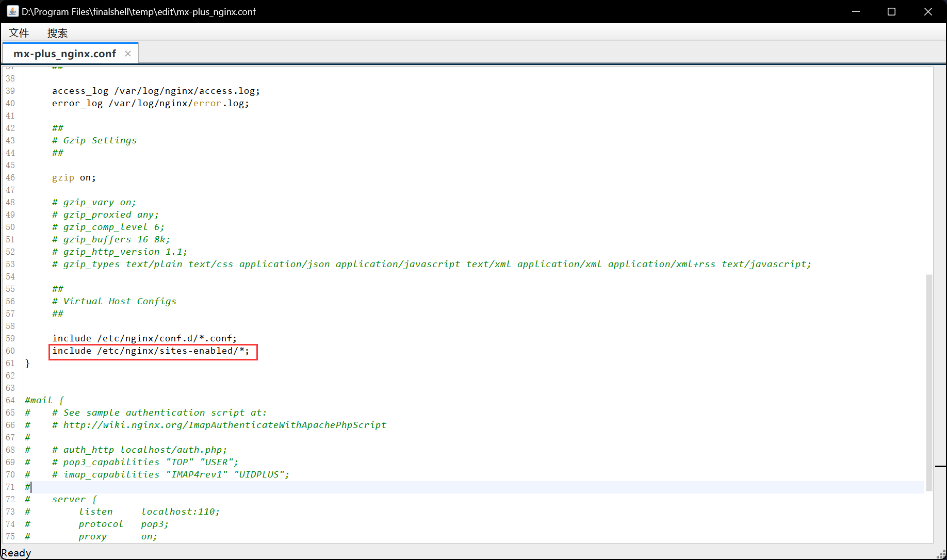Click the wiki.nginx.org URL comment line
Viewport: 947px width, 560px height.
[219, 425]
